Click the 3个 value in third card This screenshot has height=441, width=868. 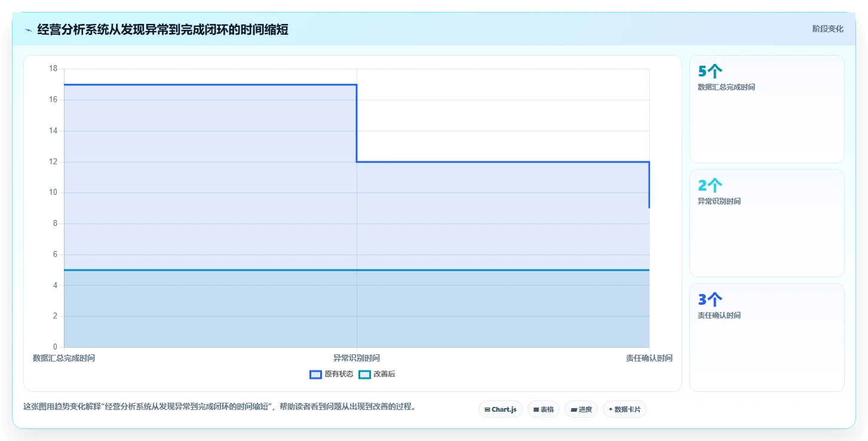(710, 300)
